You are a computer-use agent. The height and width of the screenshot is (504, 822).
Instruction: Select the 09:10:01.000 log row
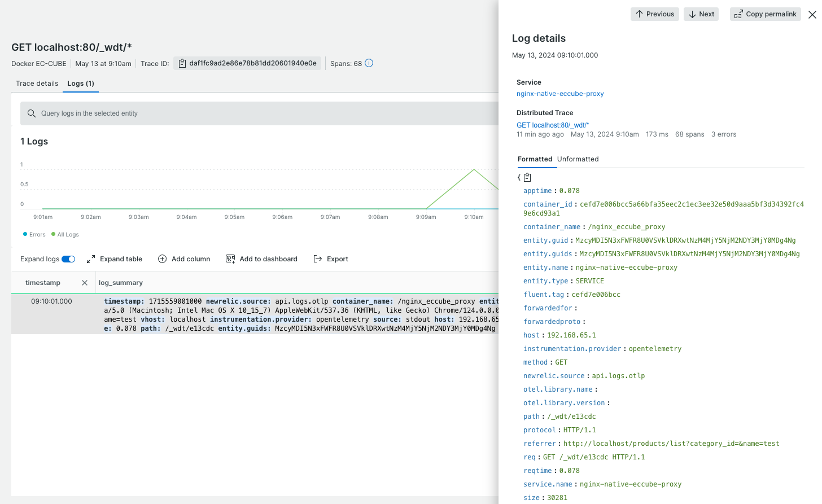click(255, 314)
